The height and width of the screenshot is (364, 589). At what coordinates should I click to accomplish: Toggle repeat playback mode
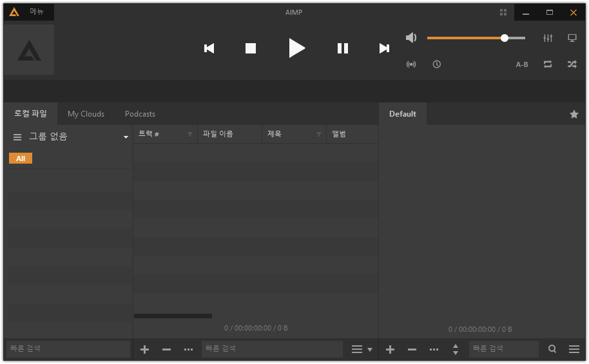548,64
